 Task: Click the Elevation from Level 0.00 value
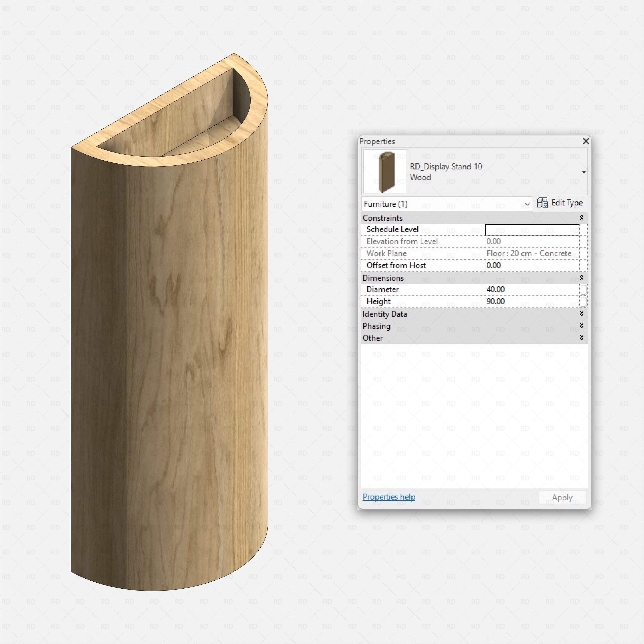(494, 242)
